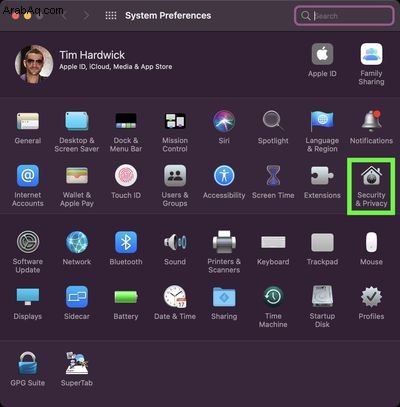400x407 pixels.
Task: Show all preferences grid button
Action: coord(111,16)
